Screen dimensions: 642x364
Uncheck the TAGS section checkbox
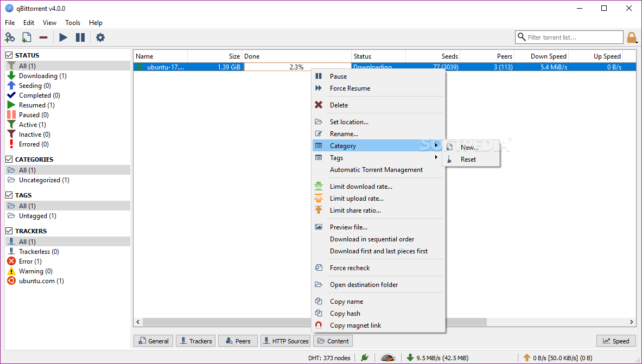(9, 195)
